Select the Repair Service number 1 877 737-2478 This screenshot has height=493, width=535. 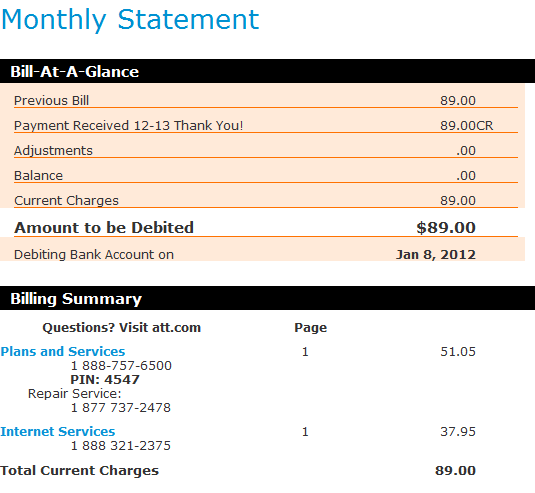click(x=121, y=408)
